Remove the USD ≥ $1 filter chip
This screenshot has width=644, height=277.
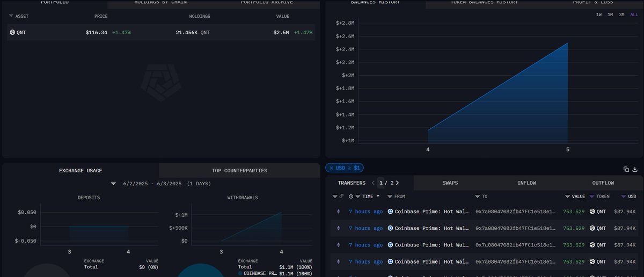coord(331,168)
